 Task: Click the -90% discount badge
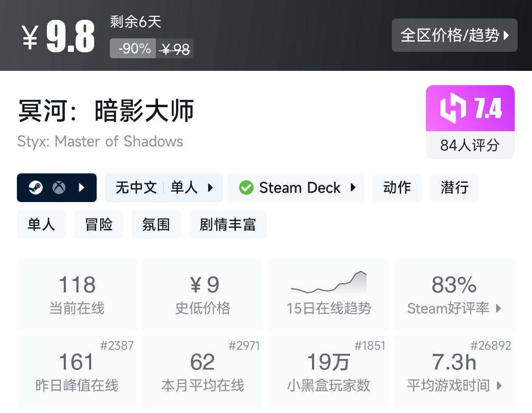133,49
